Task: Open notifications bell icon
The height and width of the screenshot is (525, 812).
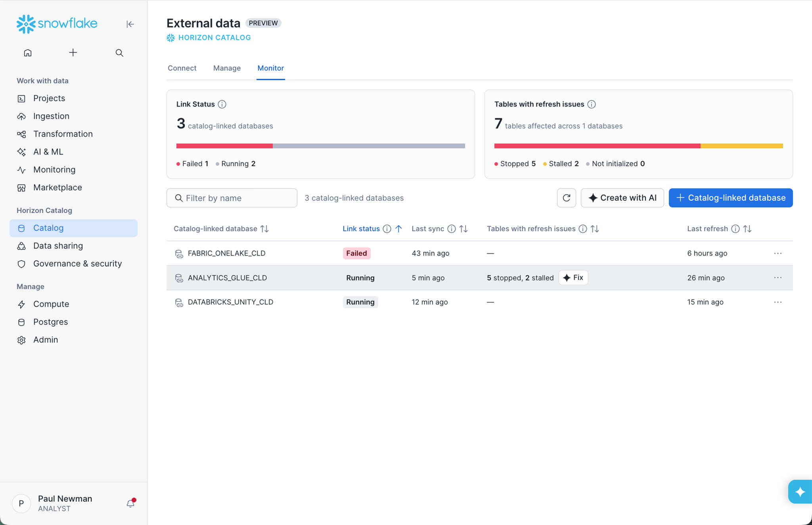Action: [131, 503]
